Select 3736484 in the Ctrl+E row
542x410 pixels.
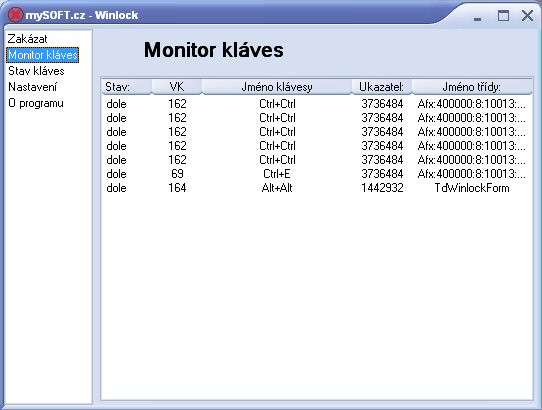pos(382,174)
